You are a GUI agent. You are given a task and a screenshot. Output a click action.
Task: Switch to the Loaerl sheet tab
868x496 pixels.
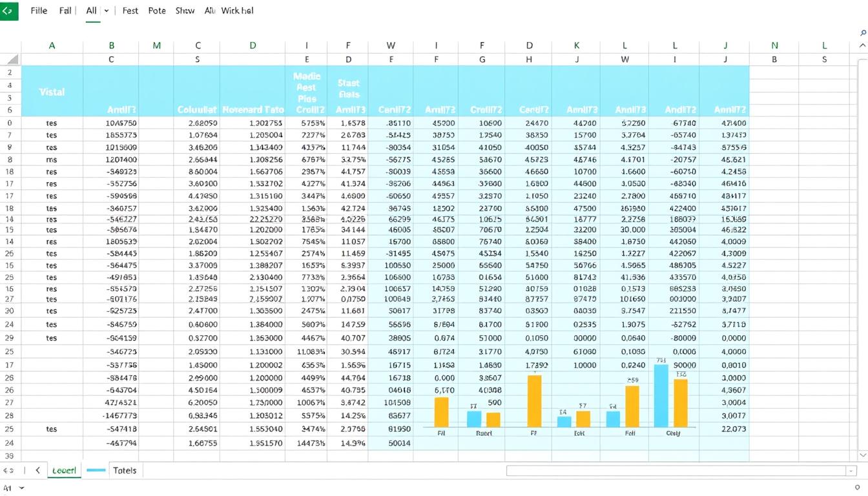64,471
